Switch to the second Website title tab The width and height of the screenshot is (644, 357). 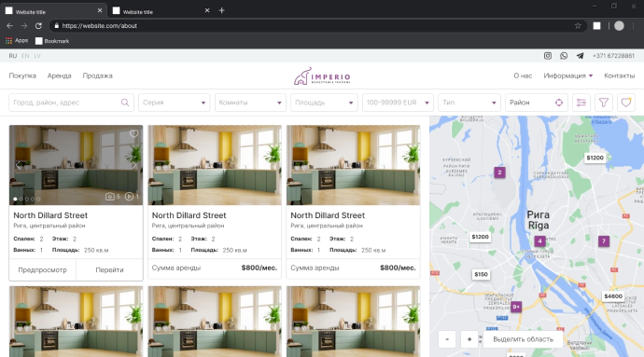tap(161, 11)
